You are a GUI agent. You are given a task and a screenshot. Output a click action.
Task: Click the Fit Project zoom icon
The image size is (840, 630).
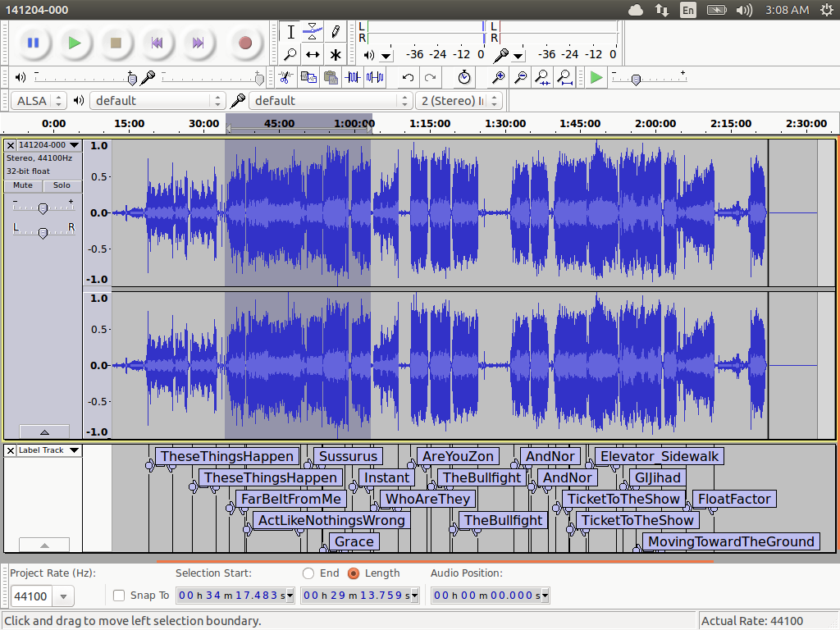click(x=564, y=77)
